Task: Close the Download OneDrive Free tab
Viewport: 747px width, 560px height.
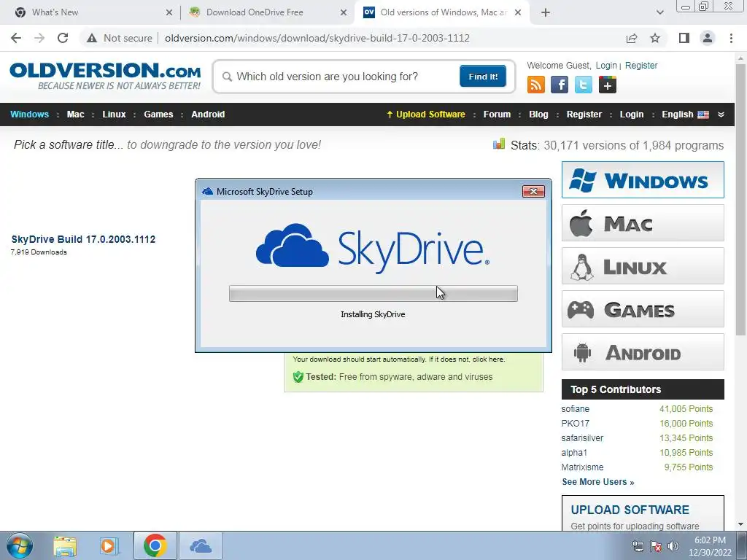Action: 344,12
